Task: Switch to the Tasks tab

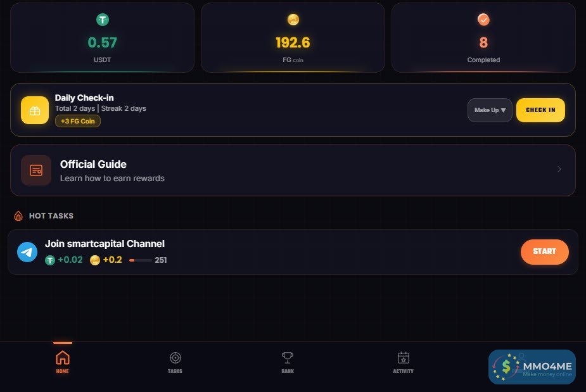Action: click(x=175, y=362)
